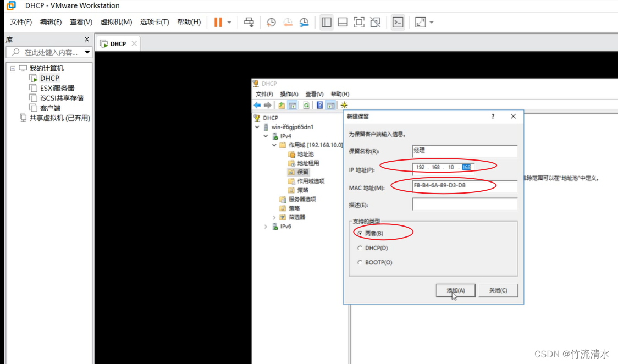Viewport: 618px width, 364px height.
Task: Collapse the 我的计算机 tree node
Action: 13,69
